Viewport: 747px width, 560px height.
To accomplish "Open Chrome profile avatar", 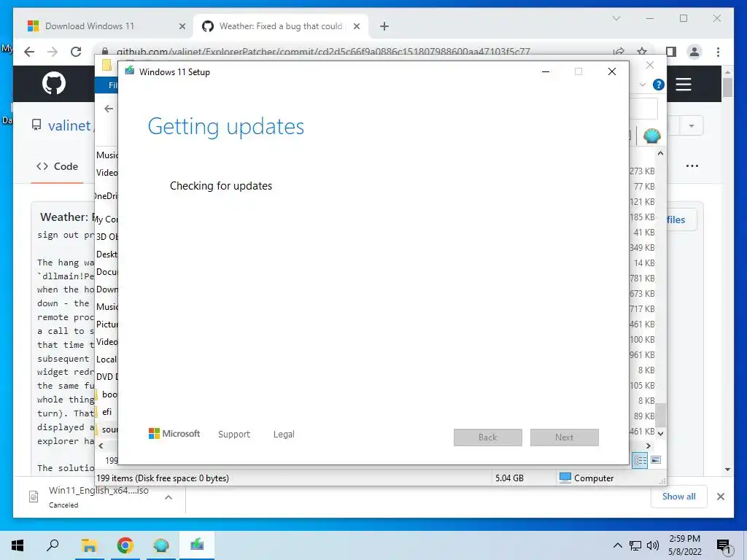I will 694,52.
